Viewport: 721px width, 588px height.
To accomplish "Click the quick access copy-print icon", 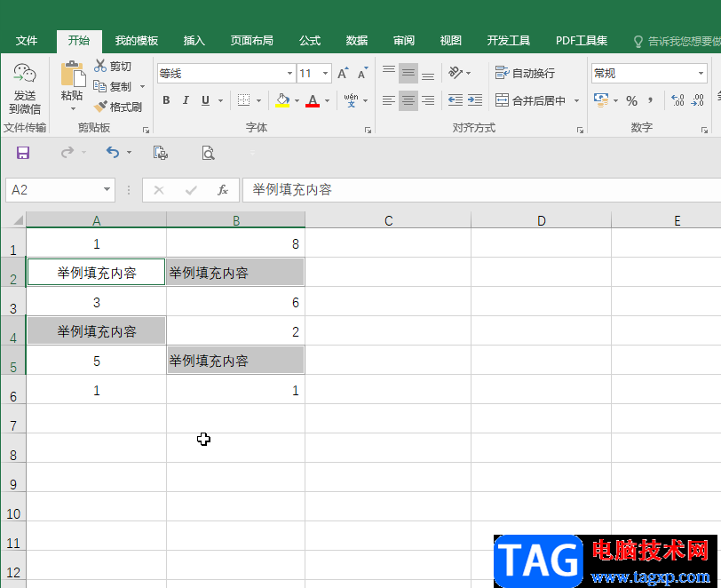I will click(161, 153).
